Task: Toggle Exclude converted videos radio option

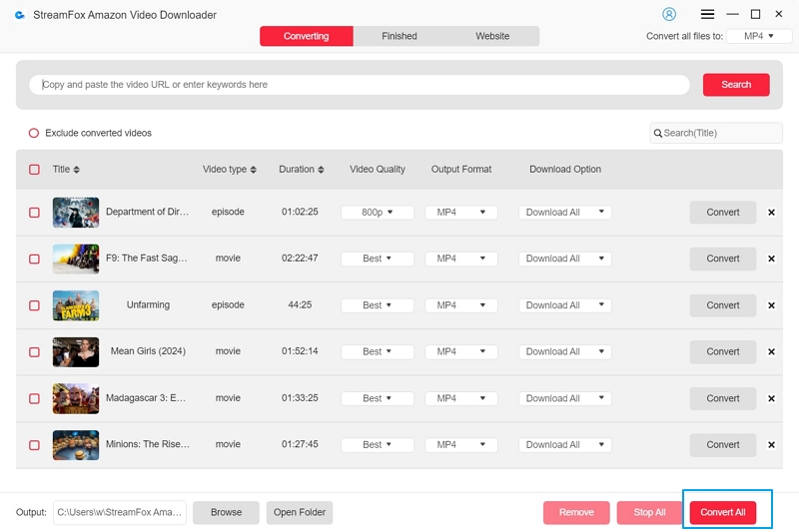Action: (34, 134)
